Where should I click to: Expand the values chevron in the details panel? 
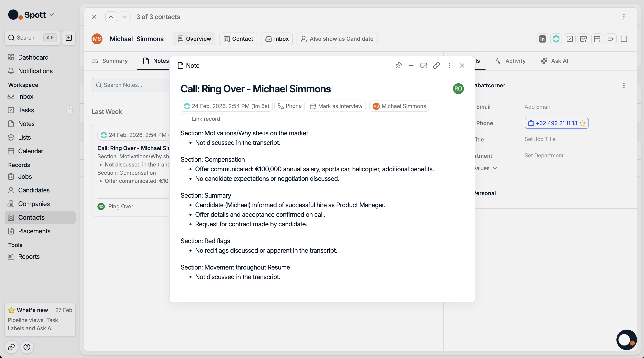coord(495,168)
